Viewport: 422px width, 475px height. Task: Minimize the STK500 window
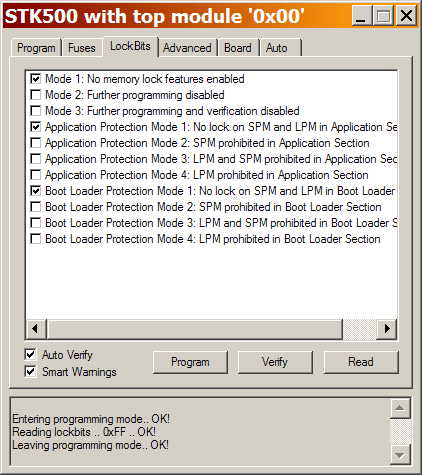point(362,16)
